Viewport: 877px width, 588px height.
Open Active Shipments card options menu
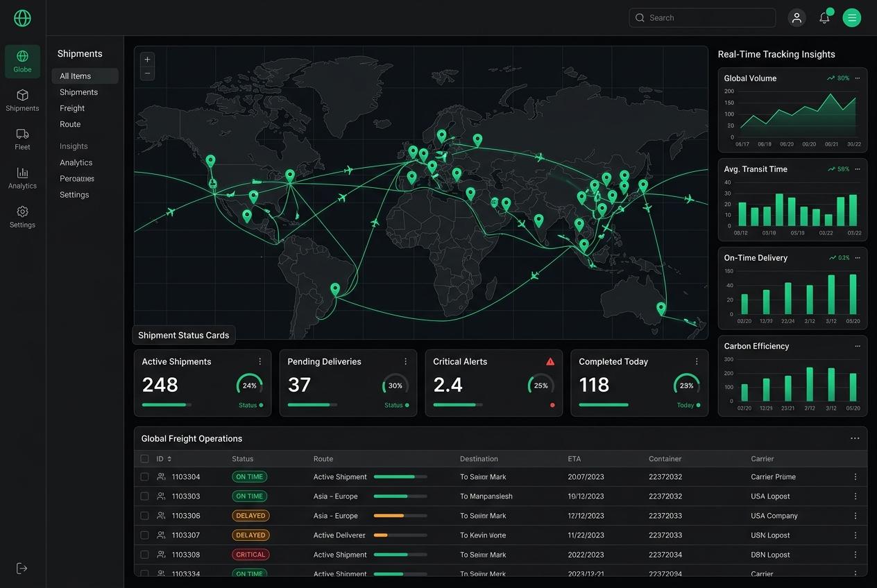click(260, 361)
